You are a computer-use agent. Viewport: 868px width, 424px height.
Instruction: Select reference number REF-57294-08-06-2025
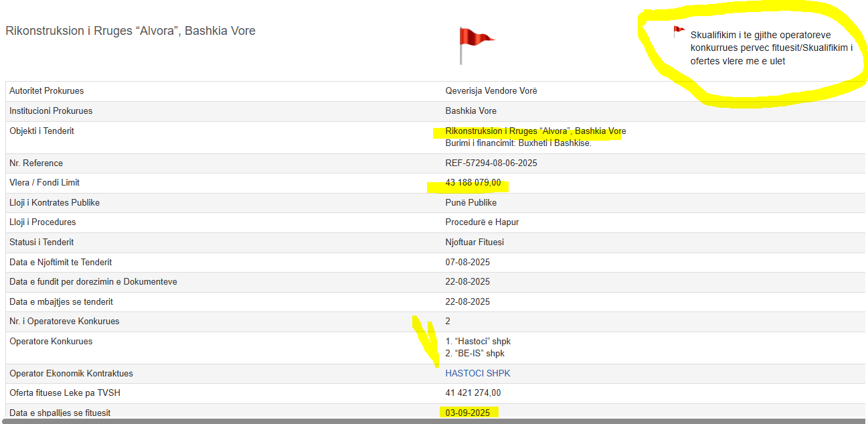point(491,163)
